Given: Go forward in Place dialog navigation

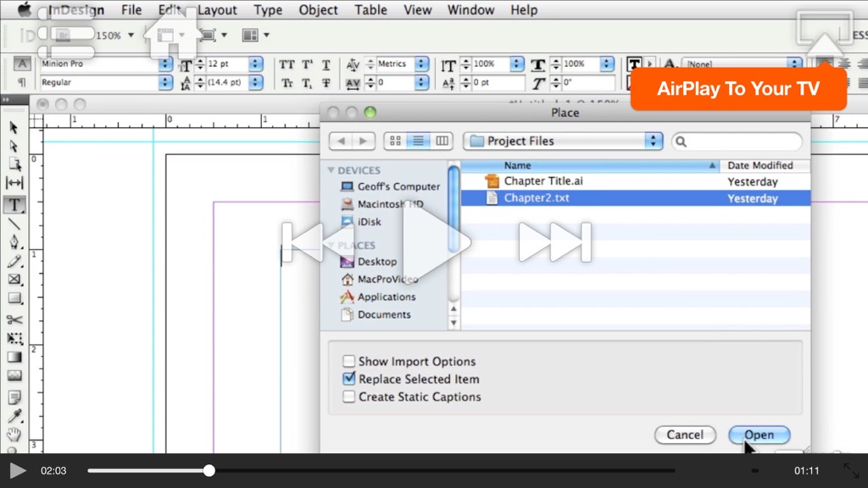Looking at the screenshot, I should tap(363, 141).
